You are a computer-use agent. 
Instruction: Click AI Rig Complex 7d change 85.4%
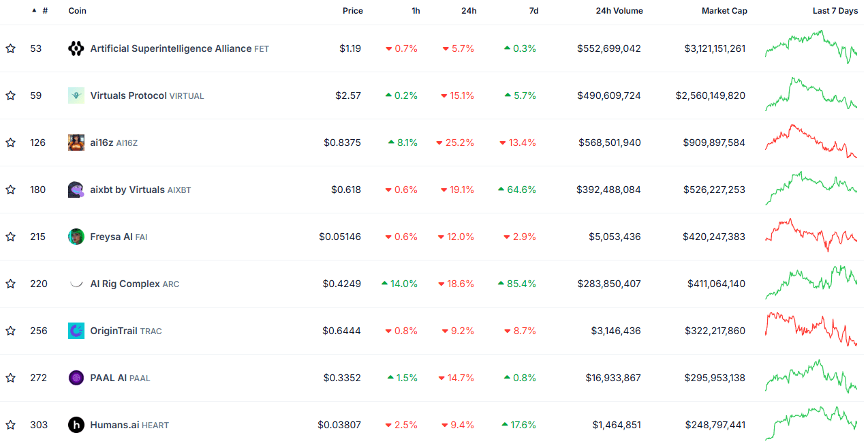517,284
